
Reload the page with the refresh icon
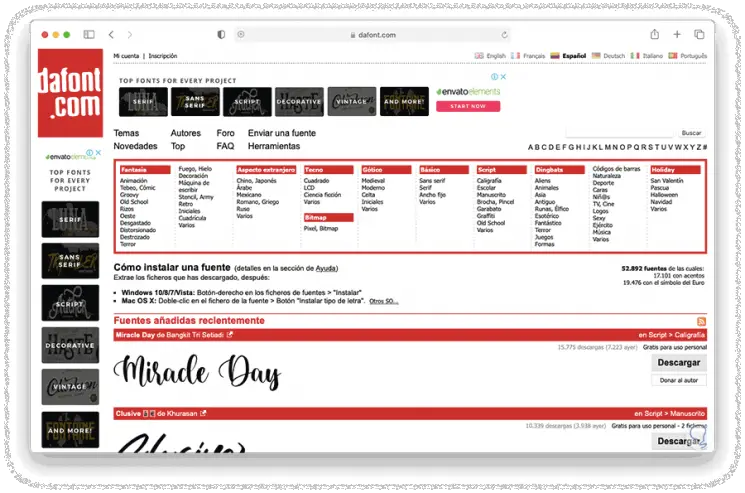click(504, 34)
